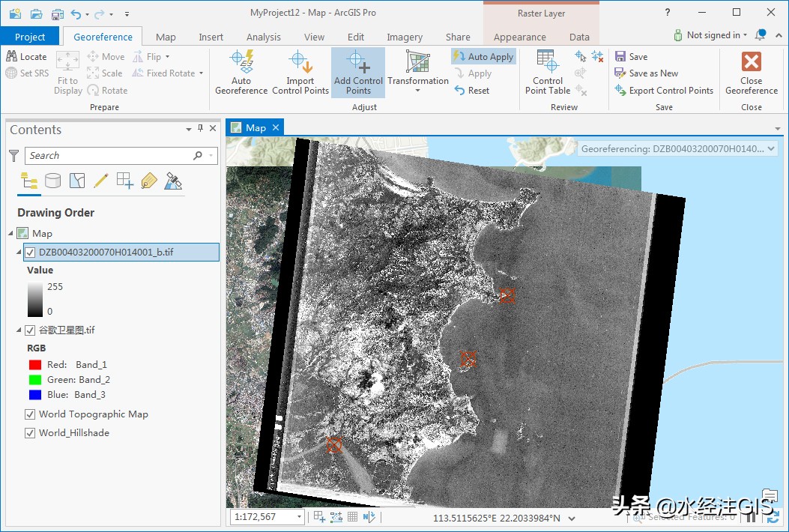Screen dimensions: 789x532
Task: Collapse the 谷歌卫星图.tif layer legend
Action: [x=19, y=330]
